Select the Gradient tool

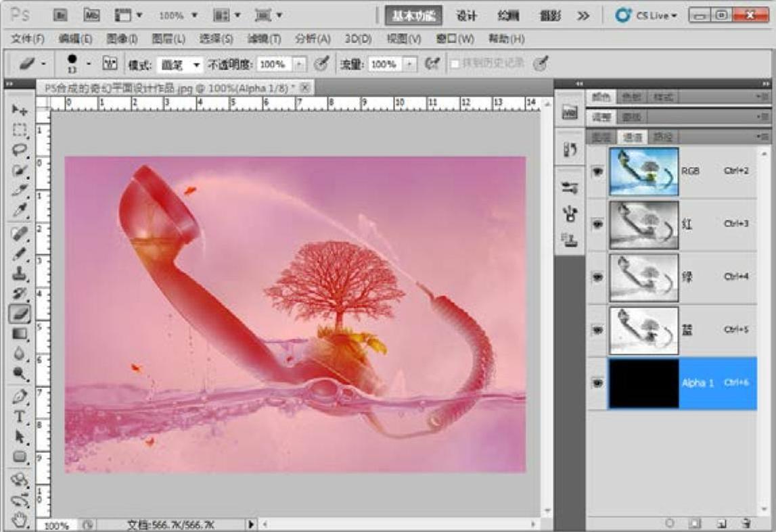pyautogui.click(x=20, y=333)
